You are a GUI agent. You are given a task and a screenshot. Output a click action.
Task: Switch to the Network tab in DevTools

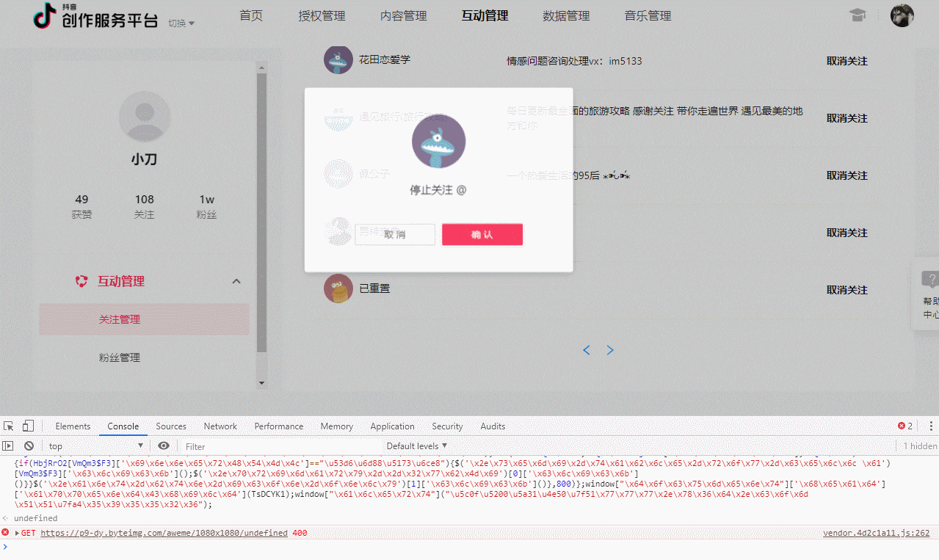[220, 426]
